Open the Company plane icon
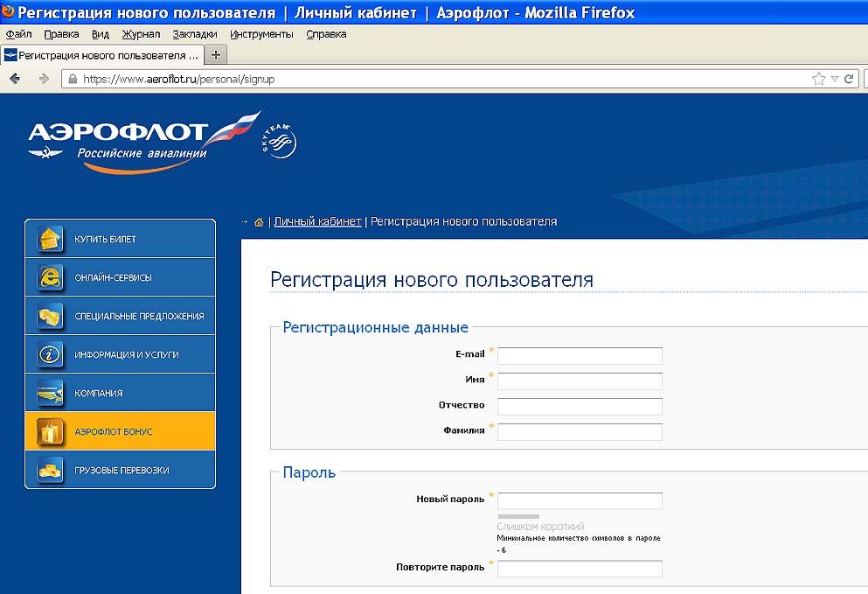This screenshot has height=594, width=868. point(50,393)
